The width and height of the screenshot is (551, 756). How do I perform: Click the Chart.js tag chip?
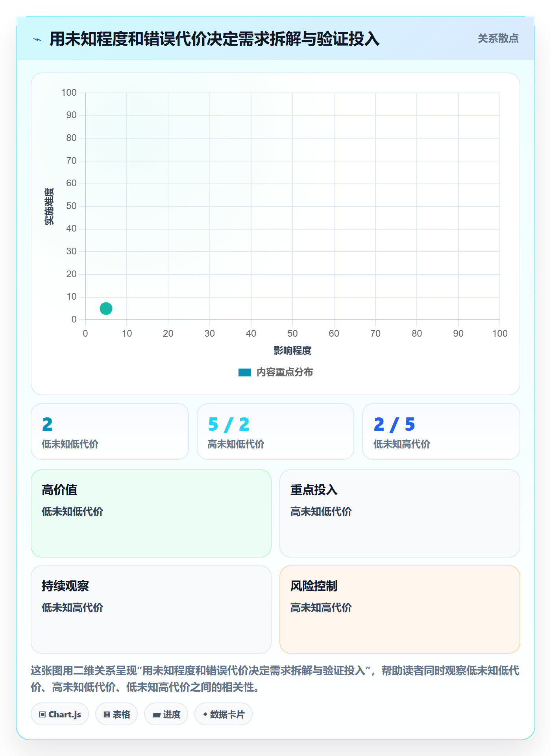pos(60,714)
